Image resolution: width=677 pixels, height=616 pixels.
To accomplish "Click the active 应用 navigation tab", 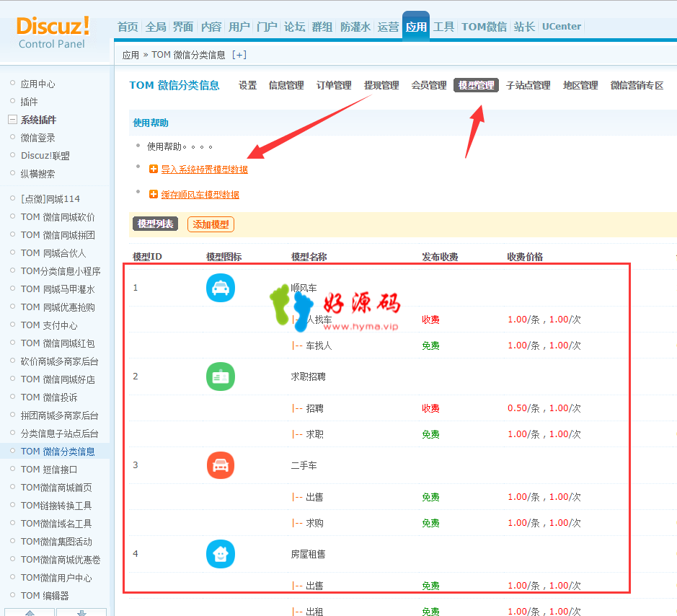I will tap(416, 27).
